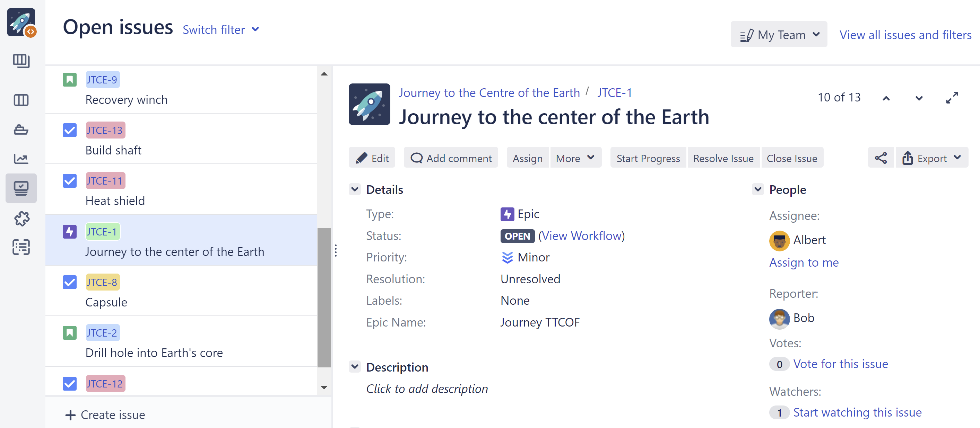Share the issue using the share icon
This screenshot has height=428, width=980.
pyautogui.click(x=881, y=157)
